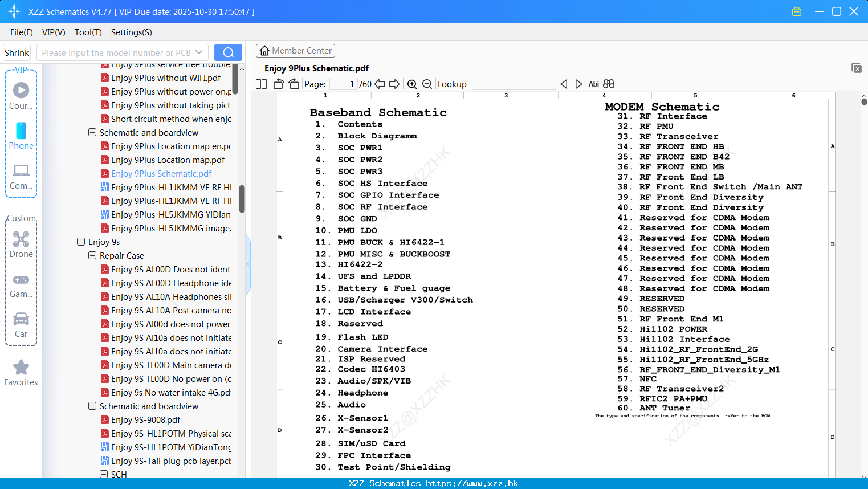Click the page number field

pos(343,84)
